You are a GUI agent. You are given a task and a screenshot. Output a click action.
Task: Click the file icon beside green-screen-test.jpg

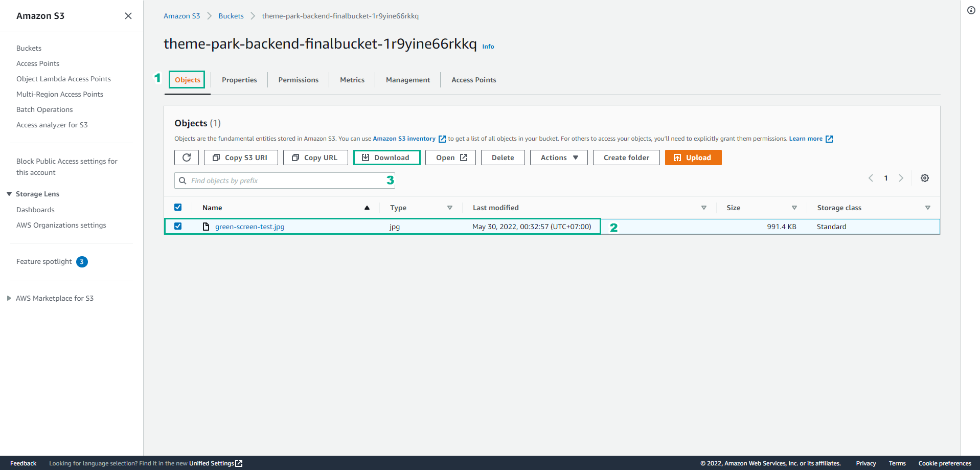(206, 227)
